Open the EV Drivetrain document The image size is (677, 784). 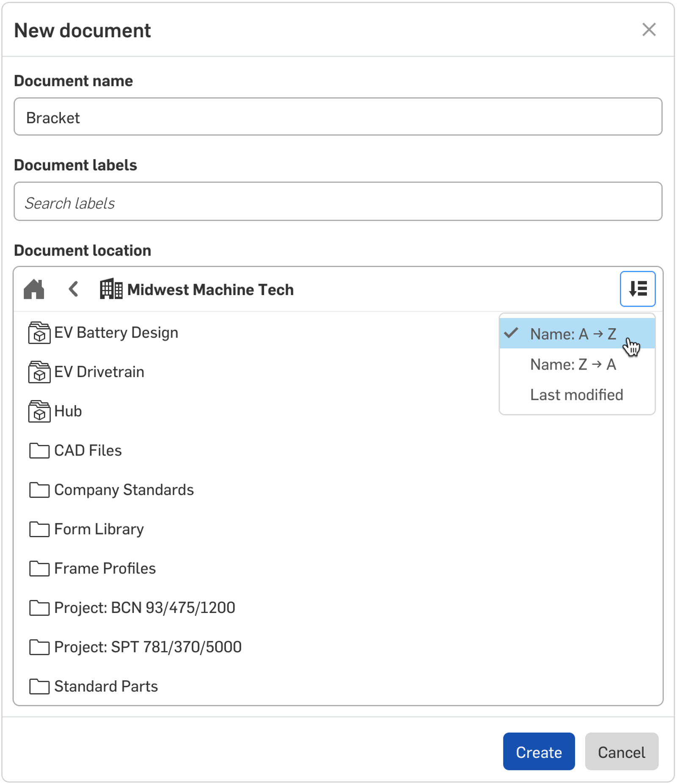(99, 372)
